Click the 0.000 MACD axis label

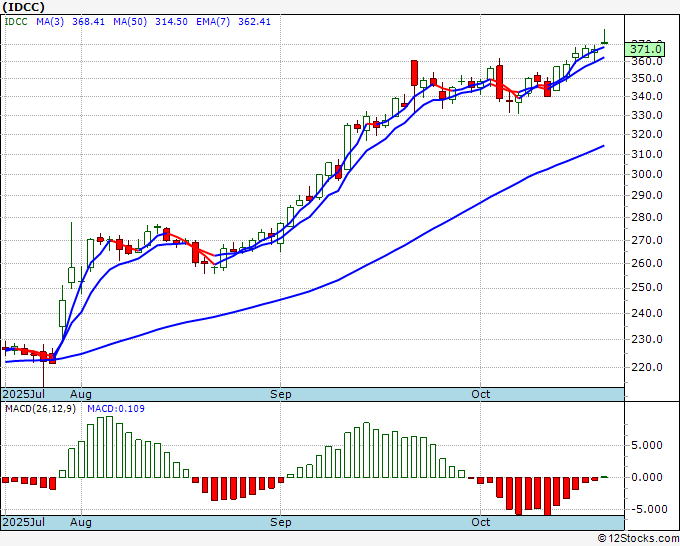647,477
